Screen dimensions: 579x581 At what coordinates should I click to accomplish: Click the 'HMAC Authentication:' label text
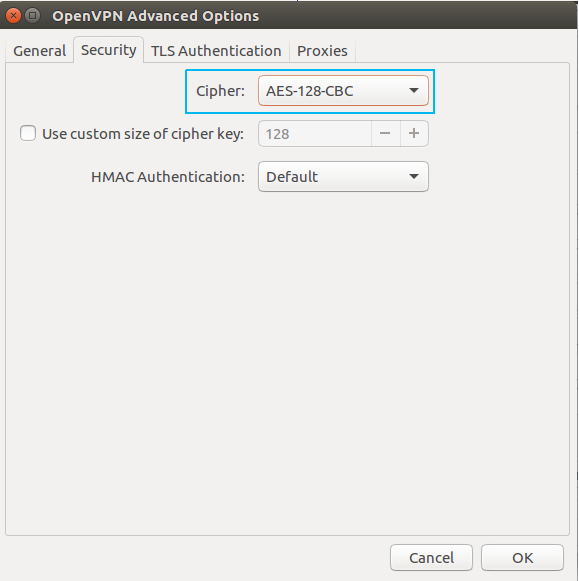(168, 177)
